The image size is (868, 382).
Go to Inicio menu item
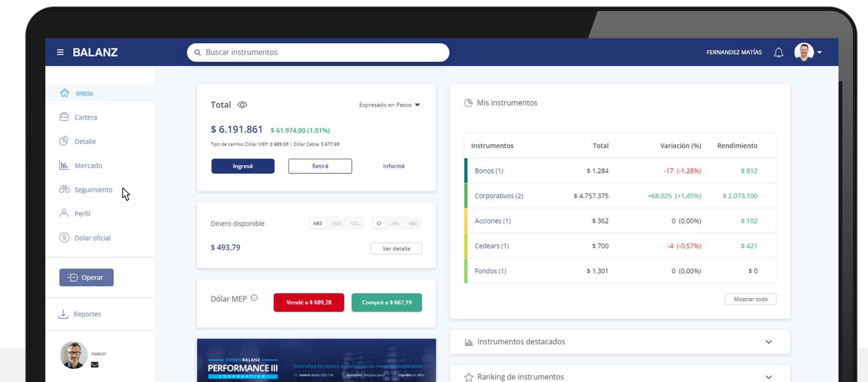tap(100, 93)
